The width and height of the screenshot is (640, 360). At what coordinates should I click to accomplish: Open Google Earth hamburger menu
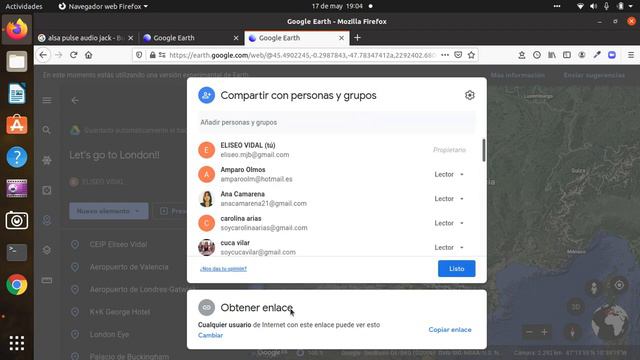[47, 100]
